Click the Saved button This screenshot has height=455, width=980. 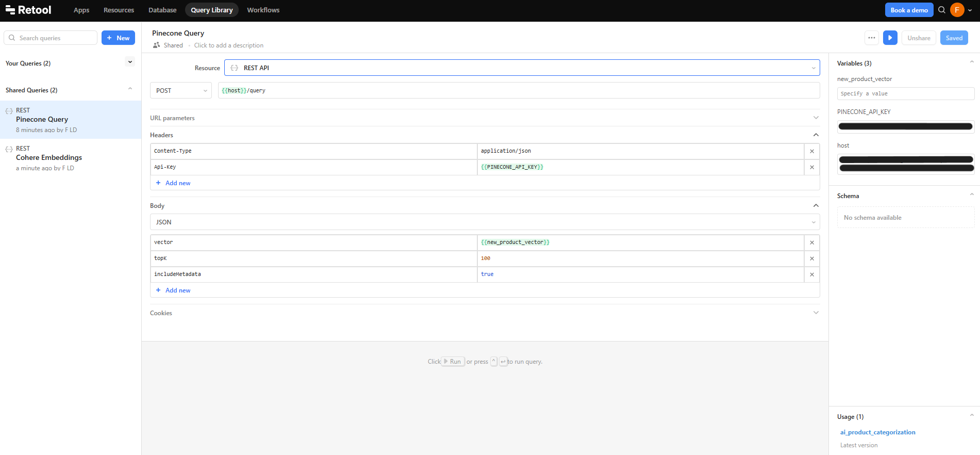tap(954, 38)
